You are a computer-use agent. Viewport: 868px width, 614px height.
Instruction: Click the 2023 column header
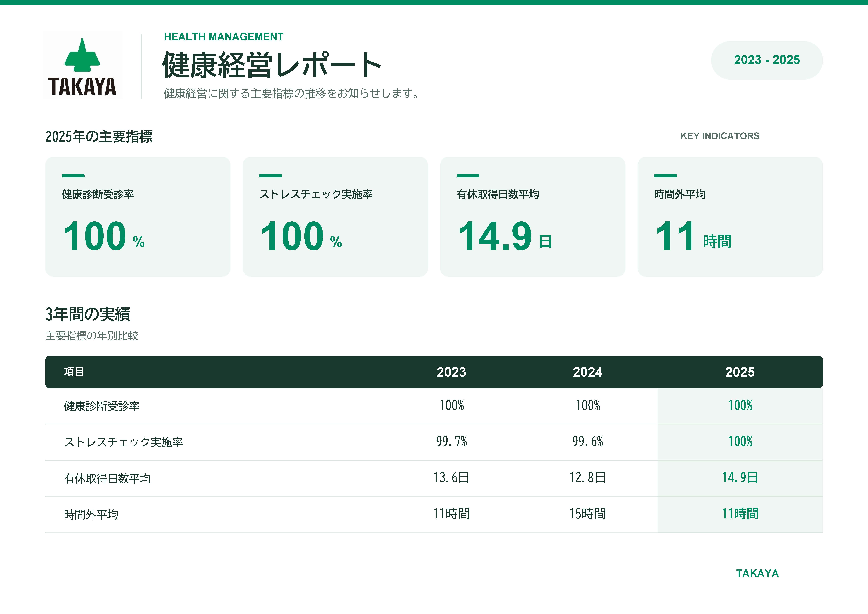point(451,372)
